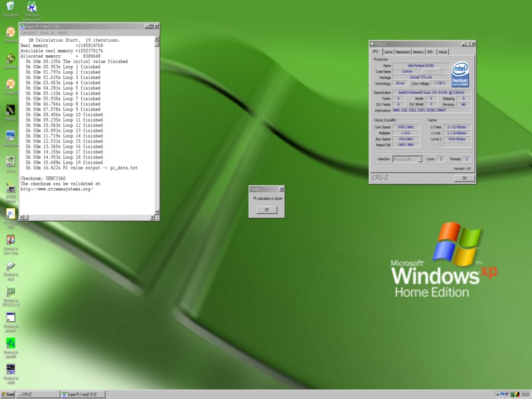
Task: Click the Core Voltage value 1.730 V
Action: [440, 84]
